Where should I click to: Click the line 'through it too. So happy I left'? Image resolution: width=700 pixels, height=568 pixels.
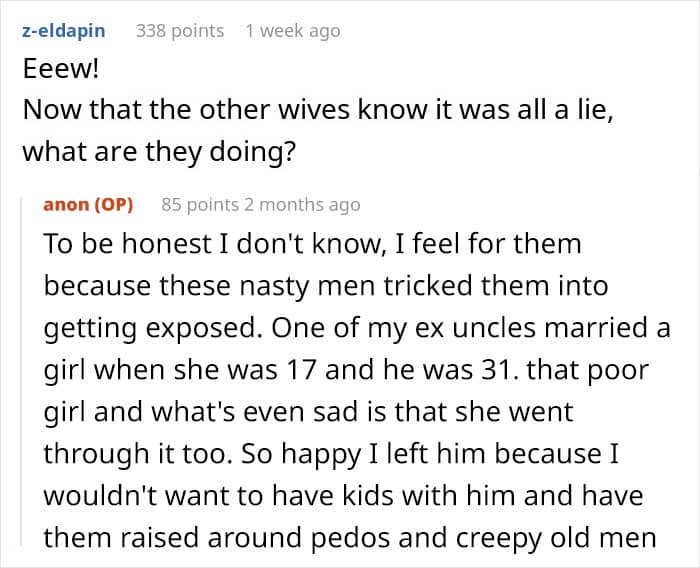coord(331,454)
